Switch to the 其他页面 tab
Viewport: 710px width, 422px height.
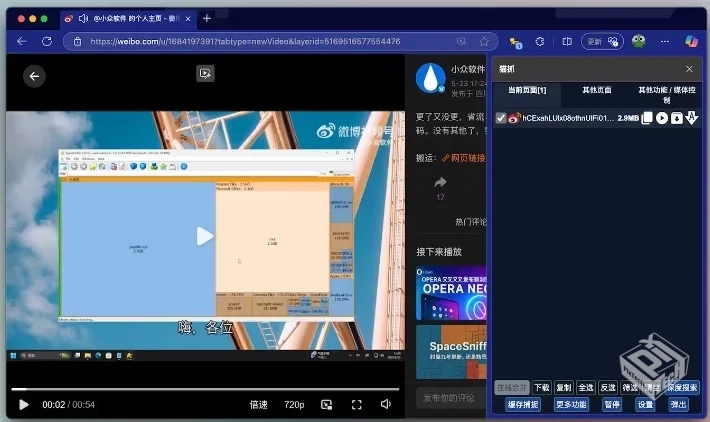click(x=596, y=90)
